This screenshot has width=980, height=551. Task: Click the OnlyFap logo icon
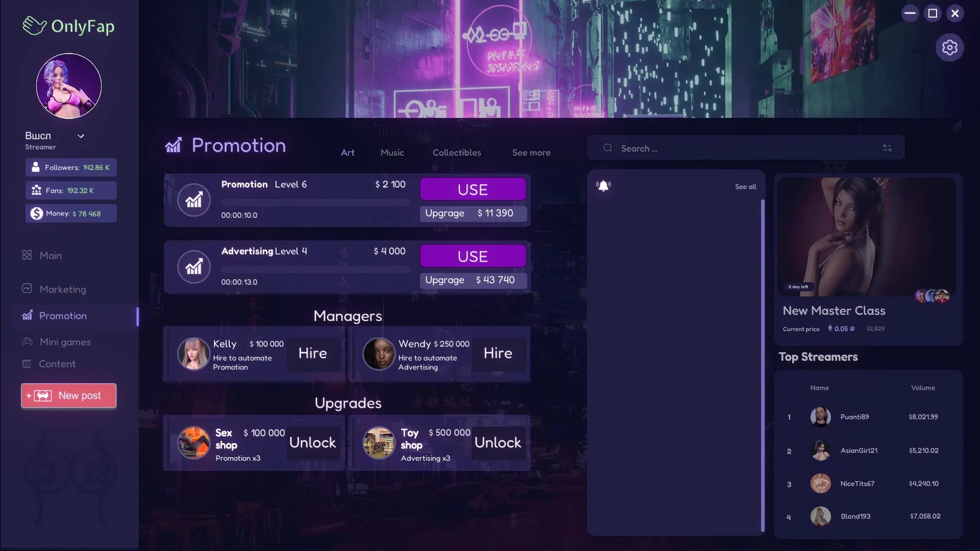tap(34, 26)
